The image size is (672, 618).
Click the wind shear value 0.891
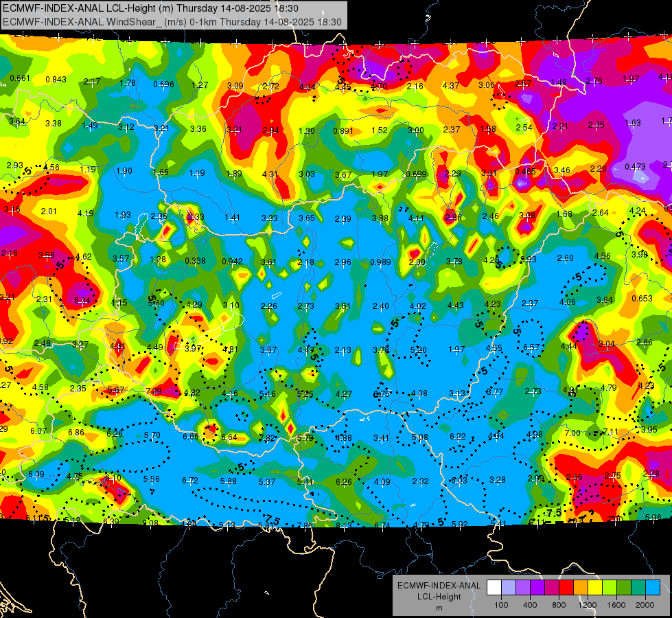click(343, 130)
